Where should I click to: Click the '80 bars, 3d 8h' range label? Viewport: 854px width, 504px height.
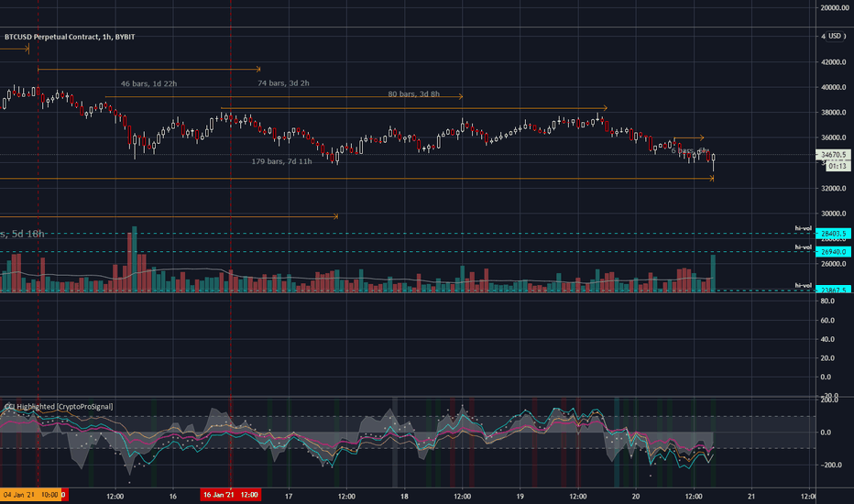[414, 94]
